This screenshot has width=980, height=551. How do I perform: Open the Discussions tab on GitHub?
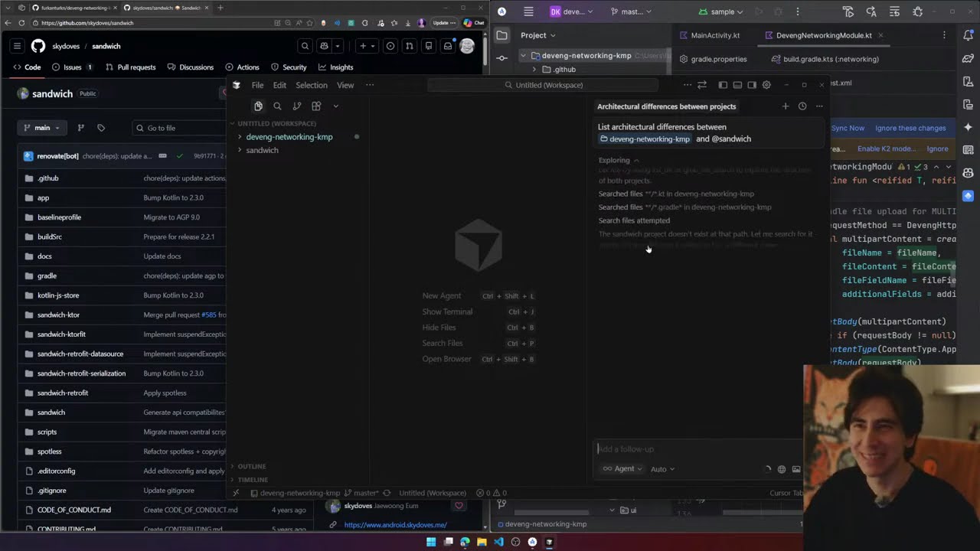190,67
